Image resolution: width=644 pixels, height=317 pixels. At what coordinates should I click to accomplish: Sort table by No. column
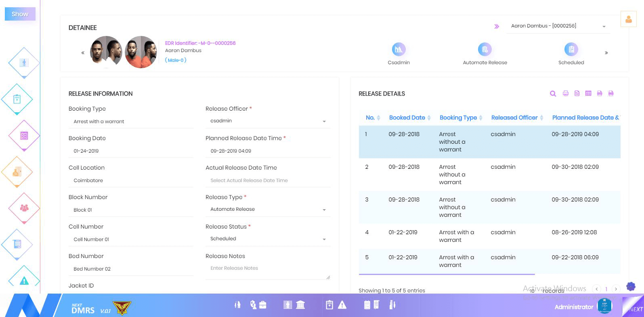[x=373, y=118]
